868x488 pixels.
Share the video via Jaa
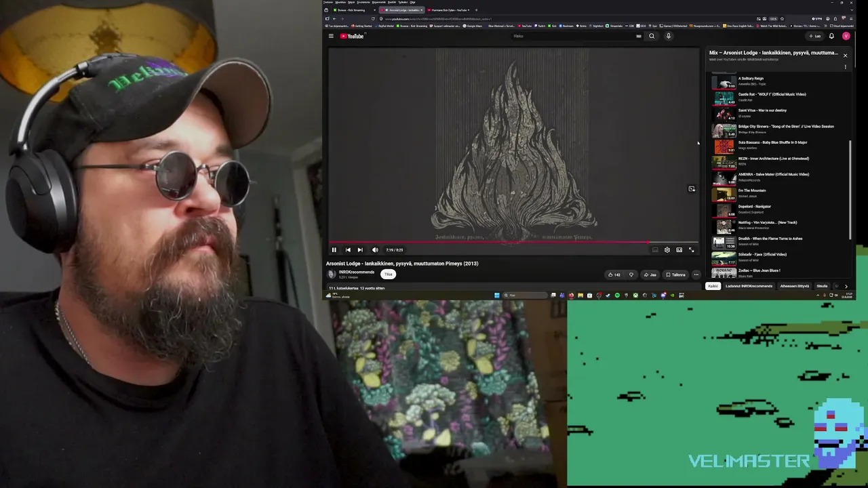[650, 274]
